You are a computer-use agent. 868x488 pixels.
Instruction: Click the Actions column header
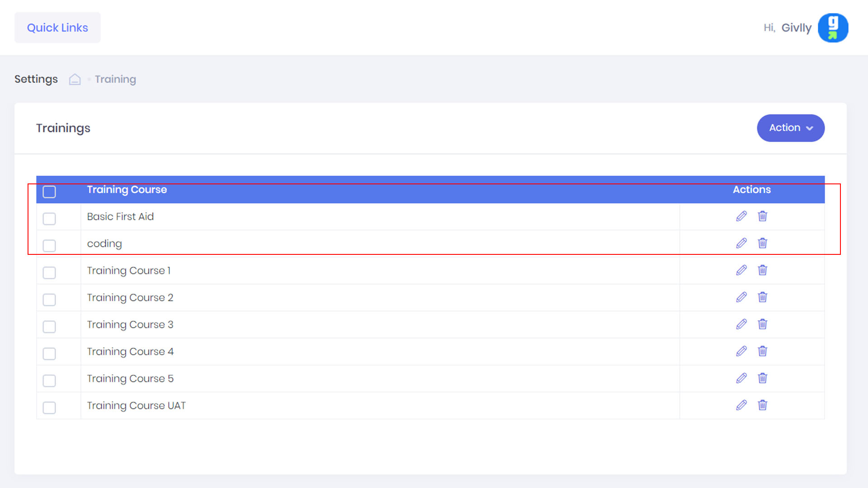click(751, 190)
